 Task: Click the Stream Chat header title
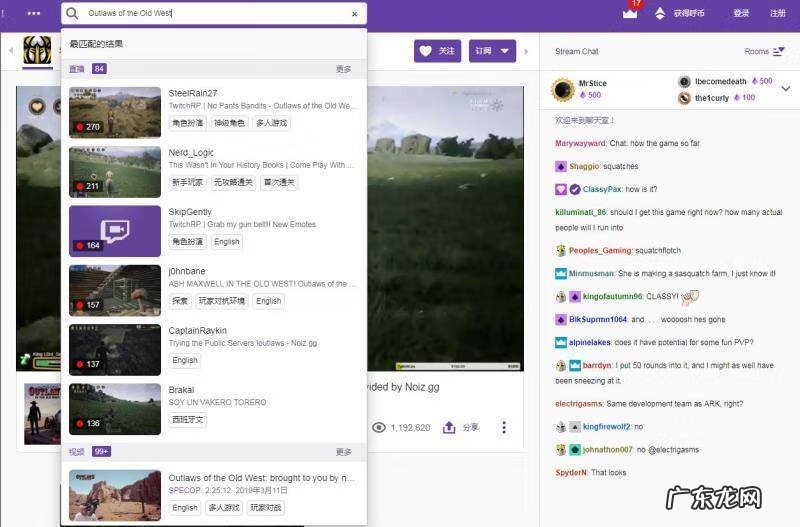point(577,52)
